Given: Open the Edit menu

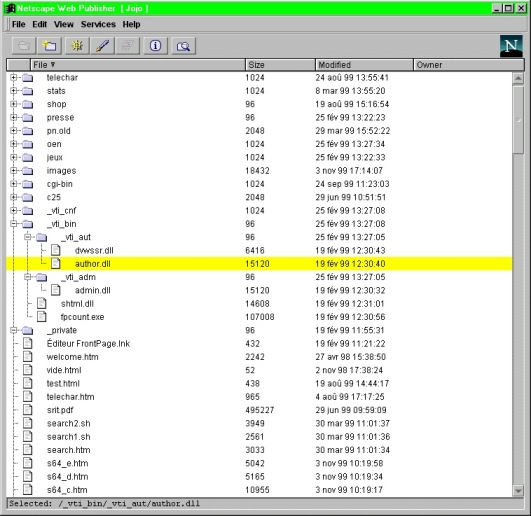Looking at the screenshot, I should coord(40,24).
